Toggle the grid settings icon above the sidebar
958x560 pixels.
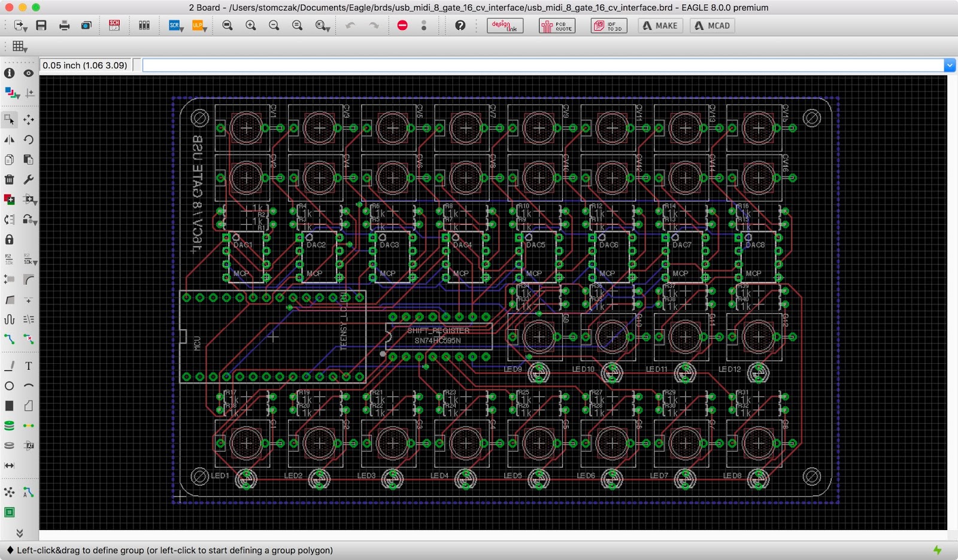point(19,46)
